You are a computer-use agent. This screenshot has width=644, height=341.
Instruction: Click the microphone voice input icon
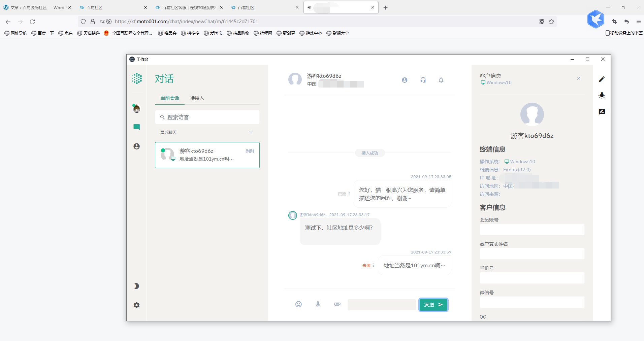pyautogui.click(x=318, y=304)
